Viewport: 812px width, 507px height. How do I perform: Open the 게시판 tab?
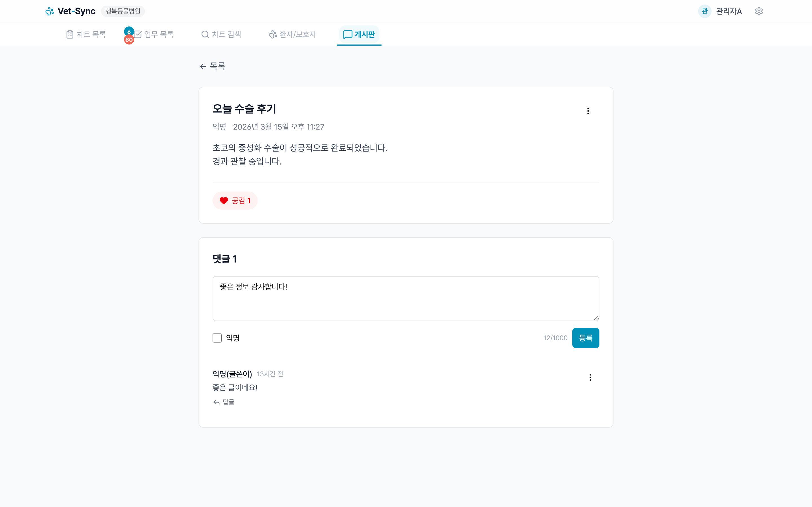pyautogui.click(x=359, y=34)
